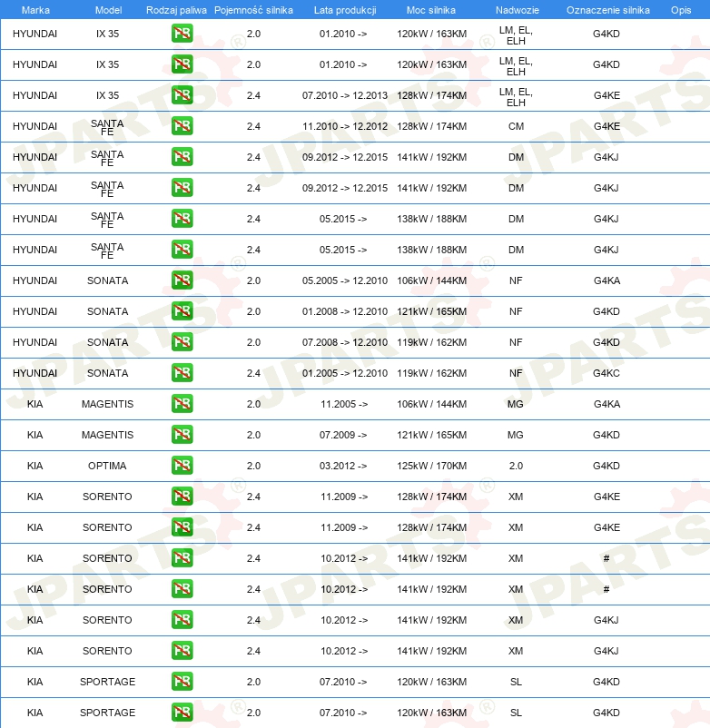Screen dimensions: 710x728
Task: Click 106kW / 144KM in the Magentis row
Action: click(x=432, y=404)
